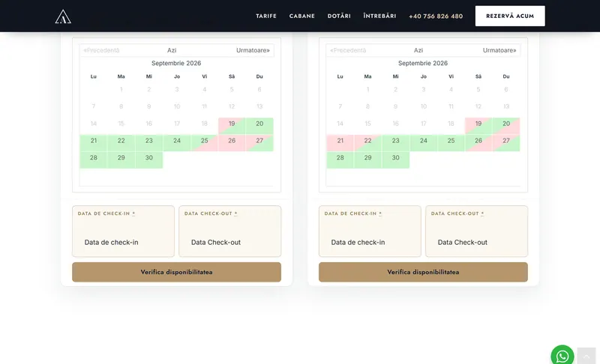Open the Cabane menu item
This screenshot has width=600, height=364.
(302, 16)
